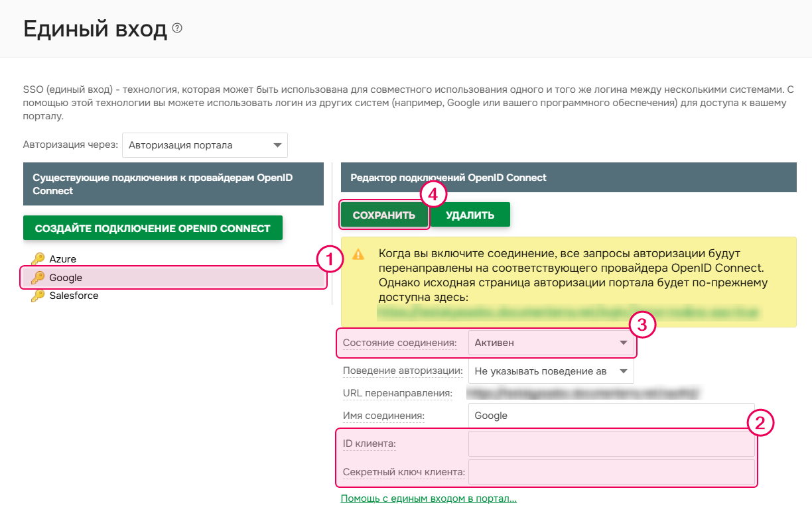
Task: Open the Состояние соединения dropdown showing Активен
Action: click(x=551, y=343)
